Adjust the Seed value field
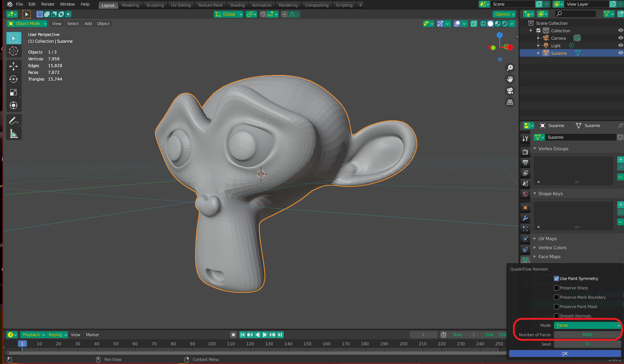 587,344
